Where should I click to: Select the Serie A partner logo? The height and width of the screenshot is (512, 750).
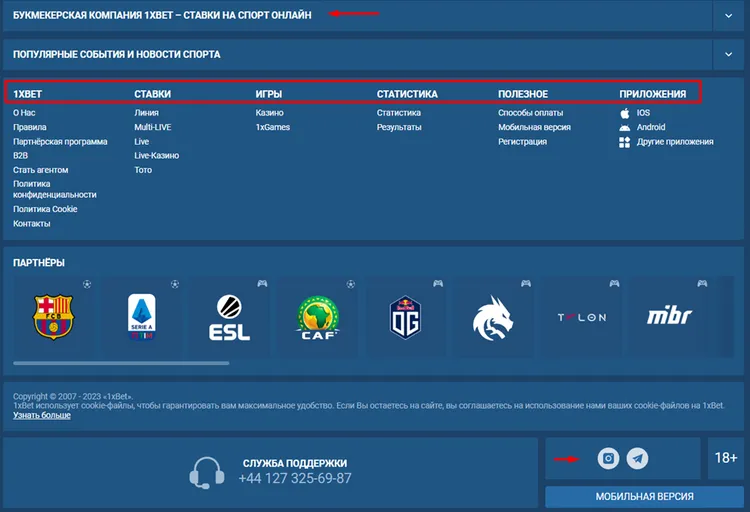click(142, 317)
